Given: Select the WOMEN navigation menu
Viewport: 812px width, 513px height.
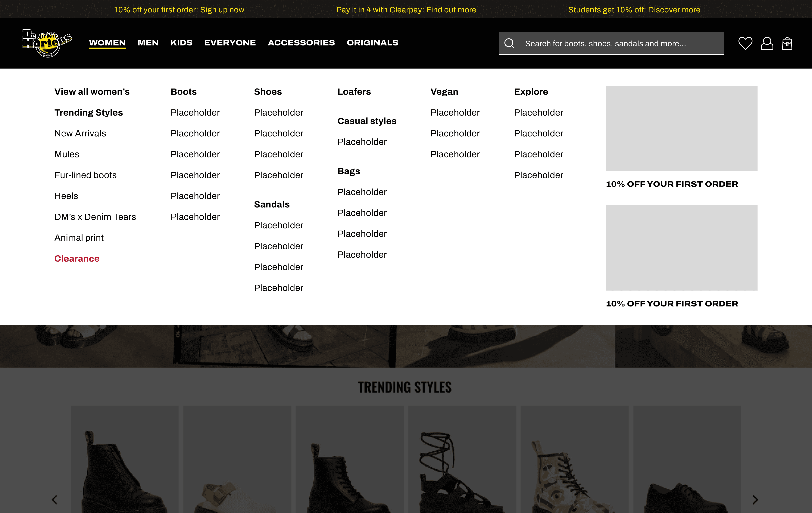Looking at the screenshot, I should tap(107, 43).
